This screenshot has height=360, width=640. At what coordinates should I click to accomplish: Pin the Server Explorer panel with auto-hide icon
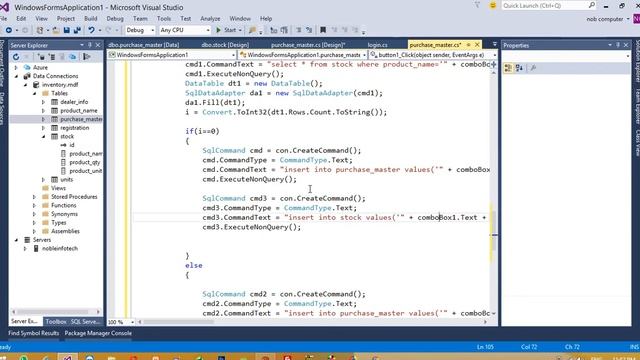click(x=90, y=45)
